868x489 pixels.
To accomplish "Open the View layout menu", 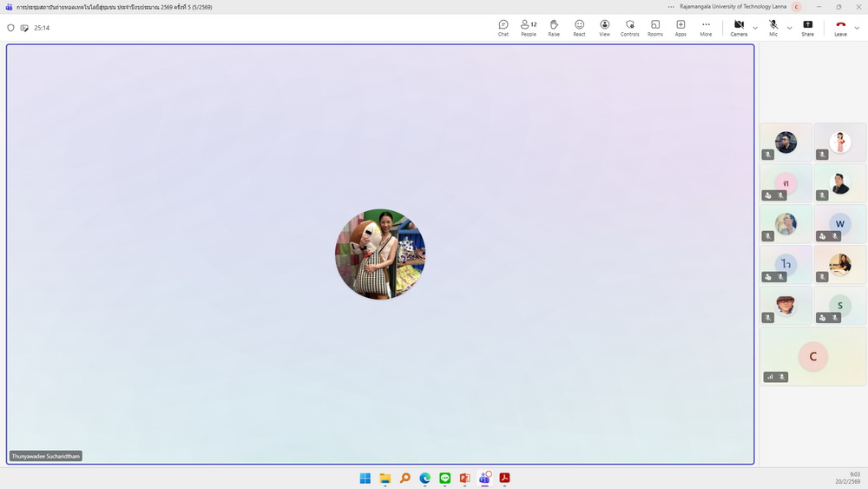I will click(605, 27).
